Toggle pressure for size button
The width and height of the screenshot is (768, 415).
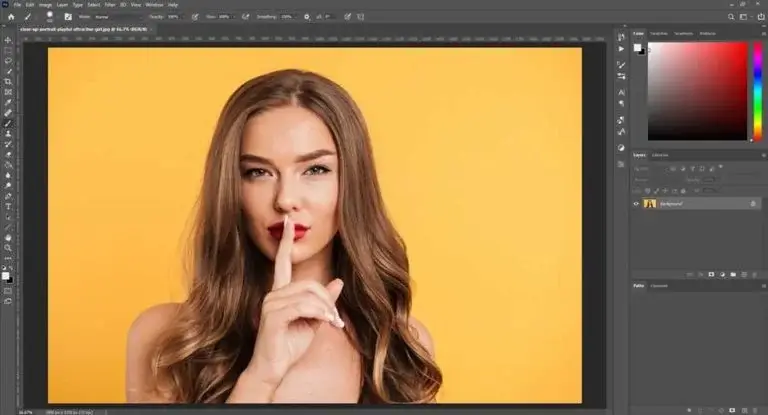click(347, 17)
